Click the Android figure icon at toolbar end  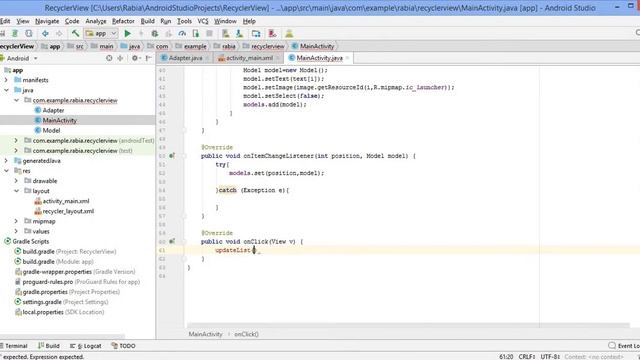pyautogui.click(x=289, y=33)
